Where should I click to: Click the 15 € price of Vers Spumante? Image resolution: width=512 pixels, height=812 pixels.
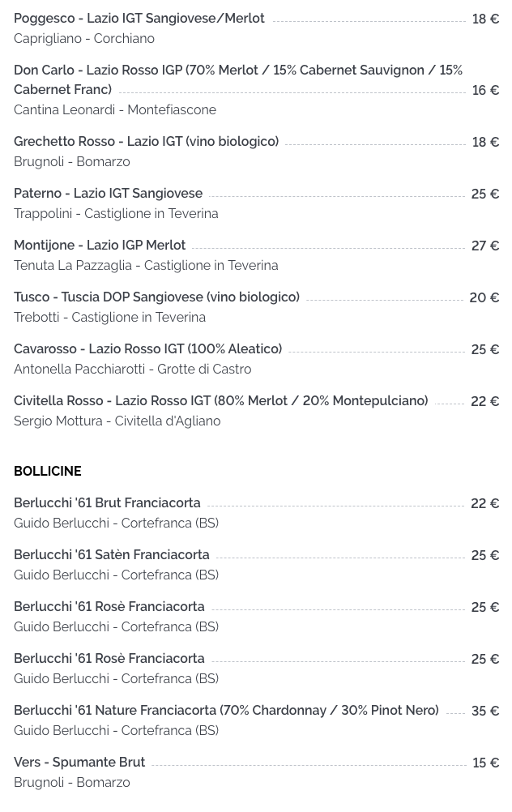pos(485,763)
